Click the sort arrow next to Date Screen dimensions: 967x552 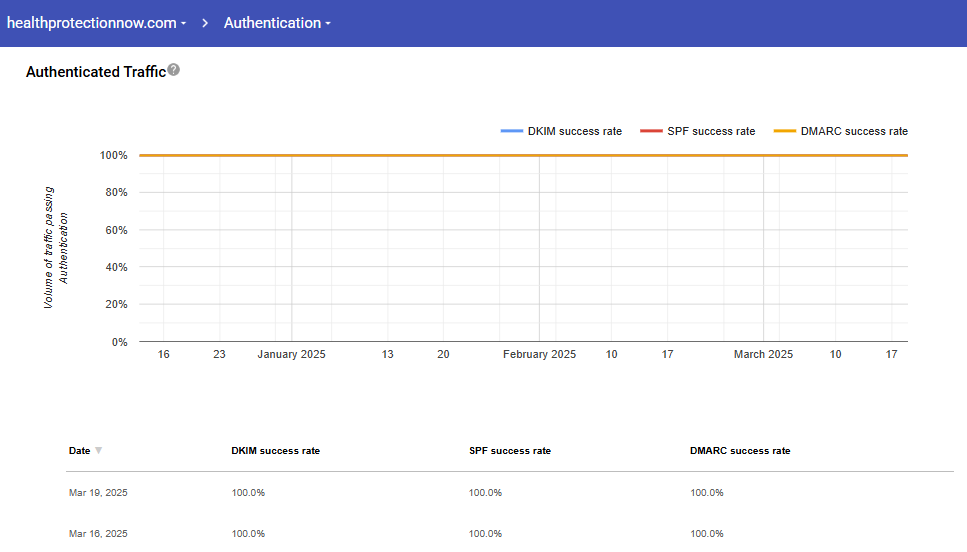pyautogui.click(x=98, y=451)
